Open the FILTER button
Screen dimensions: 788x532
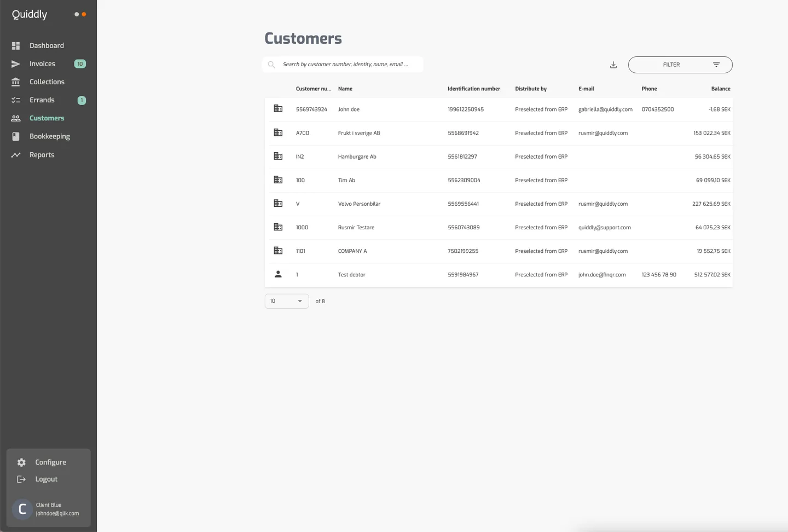(680, 65)
